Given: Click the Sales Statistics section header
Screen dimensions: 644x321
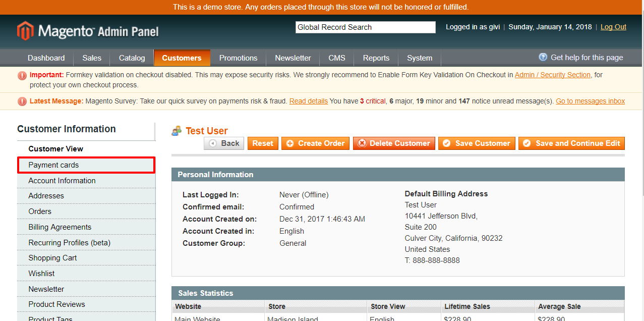Looking at the screenshot, I should click(x=398, y=293).
